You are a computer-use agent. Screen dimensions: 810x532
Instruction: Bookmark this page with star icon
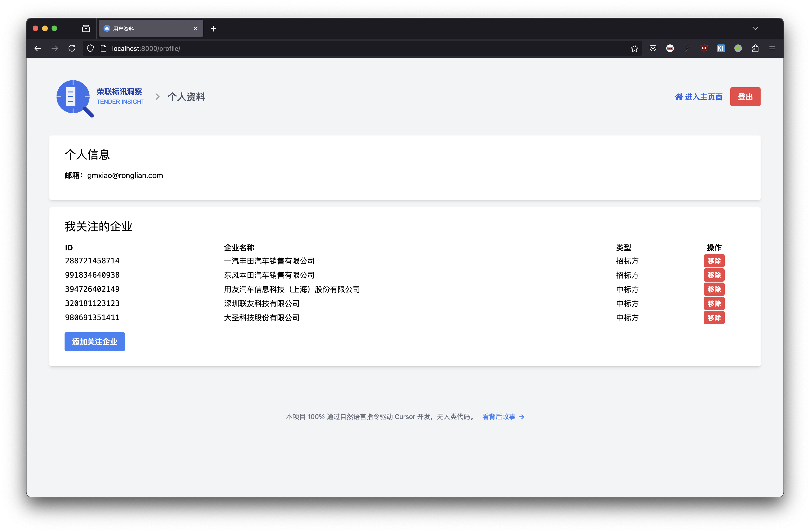pos(634,48)
